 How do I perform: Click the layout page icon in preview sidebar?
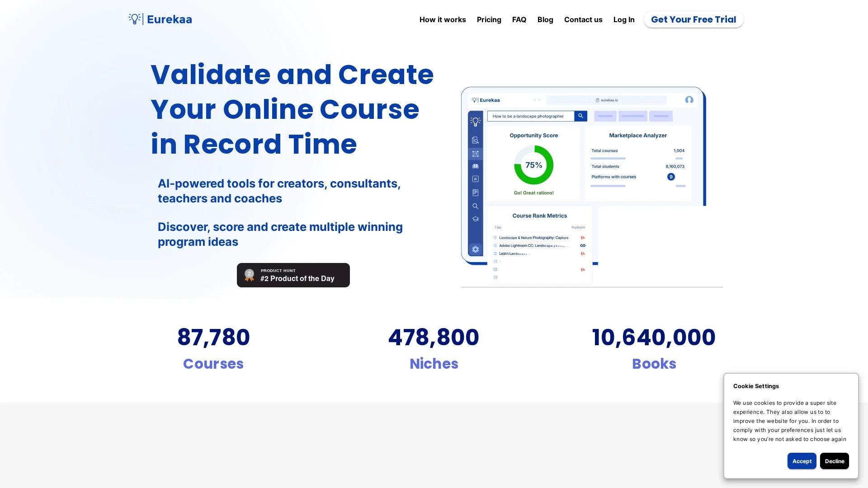tap(475, 192)
